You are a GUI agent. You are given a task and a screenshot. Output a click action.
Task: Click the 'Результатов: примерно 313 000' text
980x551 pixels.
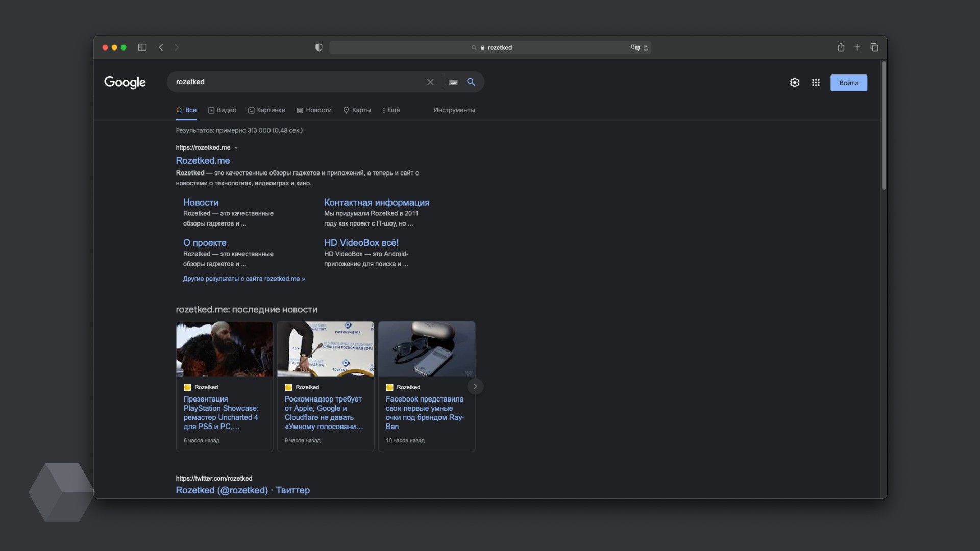[239, 131]
